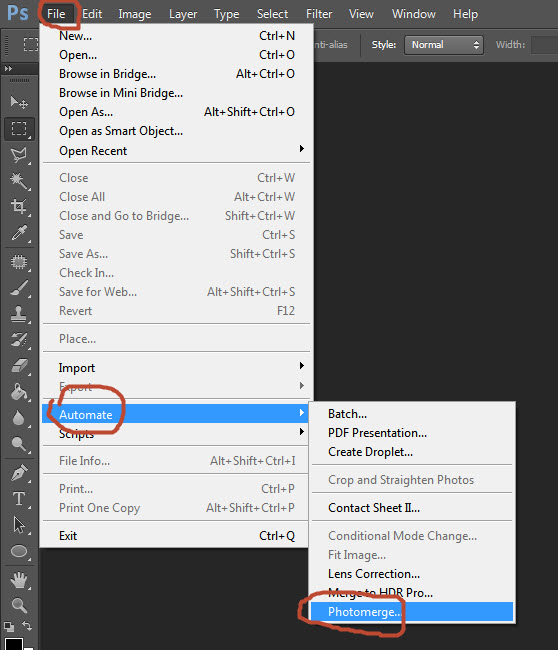Open the Image menu
558x650 pixels.
(x=135, y=14)
